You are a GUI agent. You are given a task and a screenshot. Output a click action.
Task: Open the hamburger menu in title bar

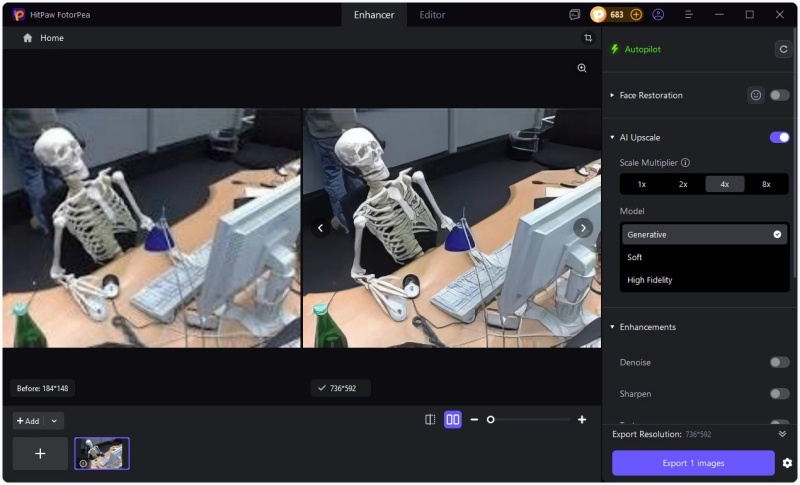pos(689,15)
